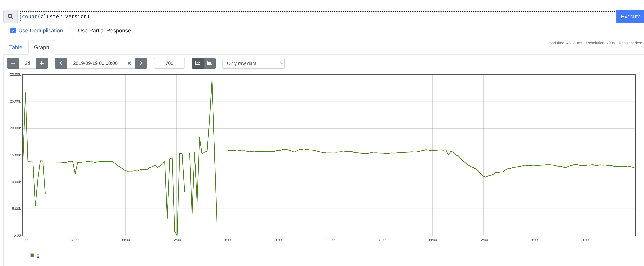The height and width of the screenshot is (266, 644).
Task: Open the Only raw data dropdown
Action: [253, 63]
